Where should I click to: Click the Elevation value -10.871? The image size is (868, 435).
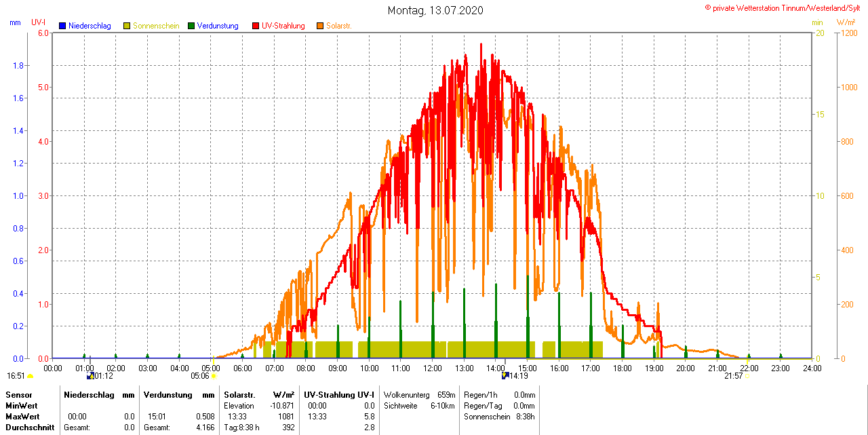[x=281, y=406]
